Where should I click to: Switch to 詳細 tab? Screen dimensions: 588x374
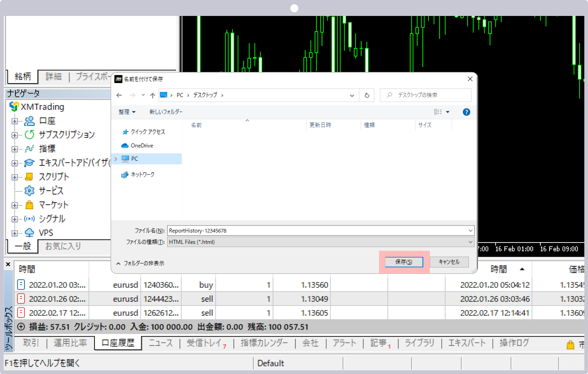pyautogui.click(x=54, y=76)
